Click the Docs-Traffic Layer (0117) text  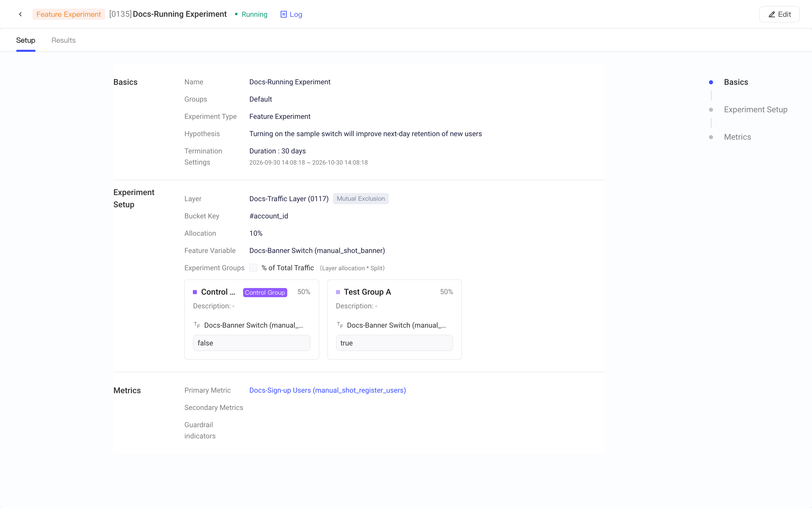pos(289,199)
